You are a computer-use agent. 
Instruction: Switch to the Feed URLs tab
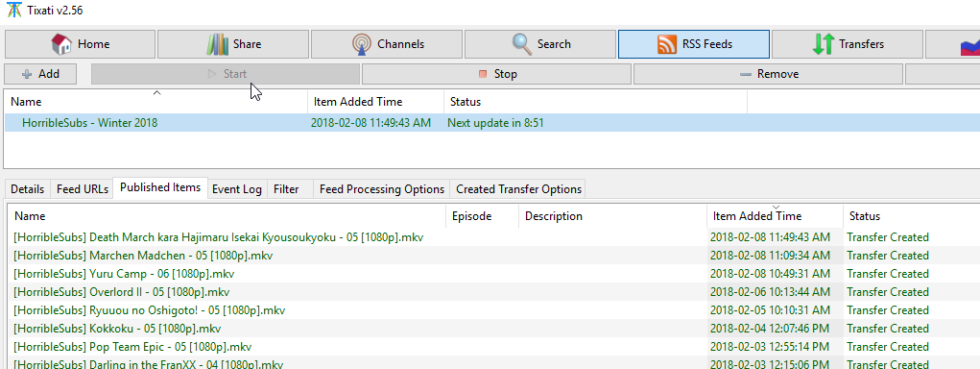(83, 189)
